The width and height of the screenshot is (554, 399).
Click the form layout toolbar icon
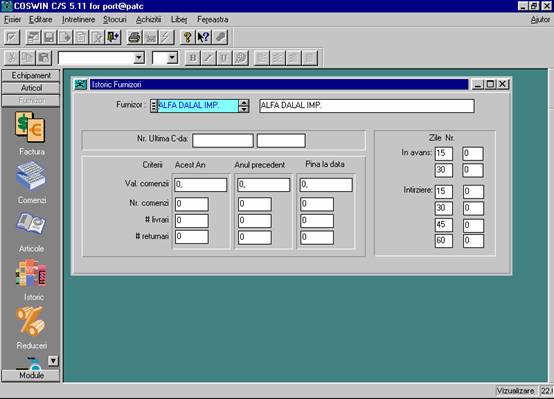34,37
